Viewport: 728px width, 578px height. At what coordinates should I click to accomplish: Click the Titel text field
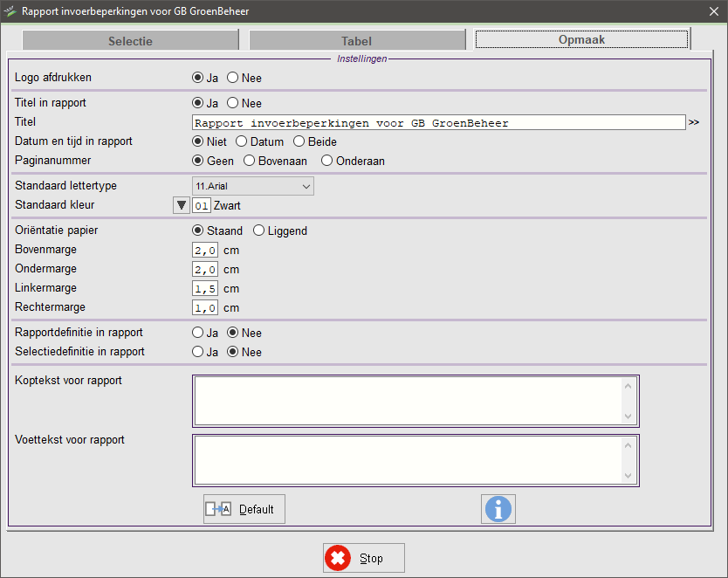[439, 122]
